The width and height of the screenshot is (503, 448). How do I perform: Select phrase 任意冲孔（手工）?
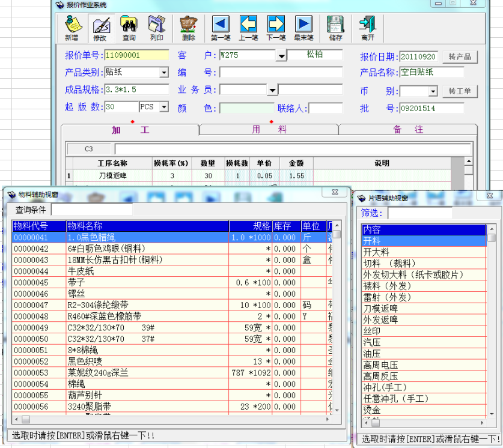[424, 399]
